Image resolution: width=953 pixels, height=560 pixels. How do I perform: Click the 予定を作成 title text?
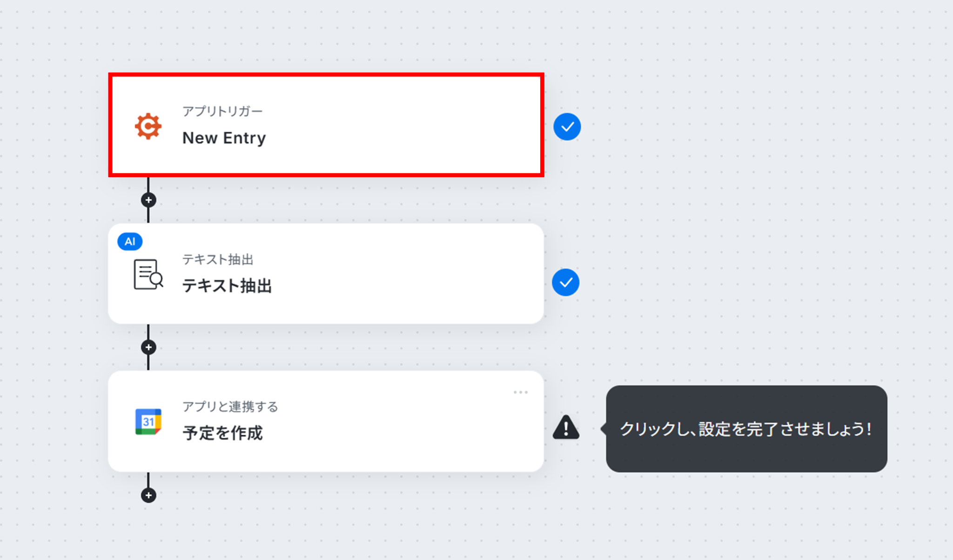click(222, 433)
